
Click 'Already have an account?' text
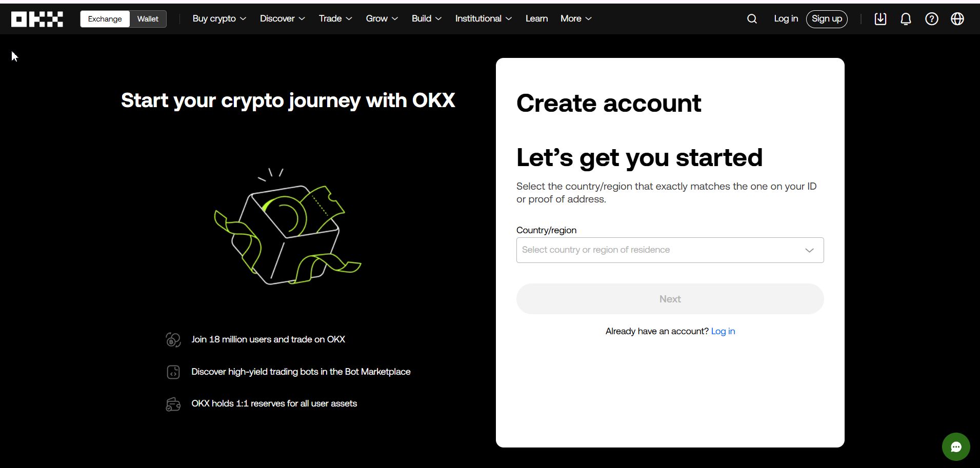tap(657, 331)
